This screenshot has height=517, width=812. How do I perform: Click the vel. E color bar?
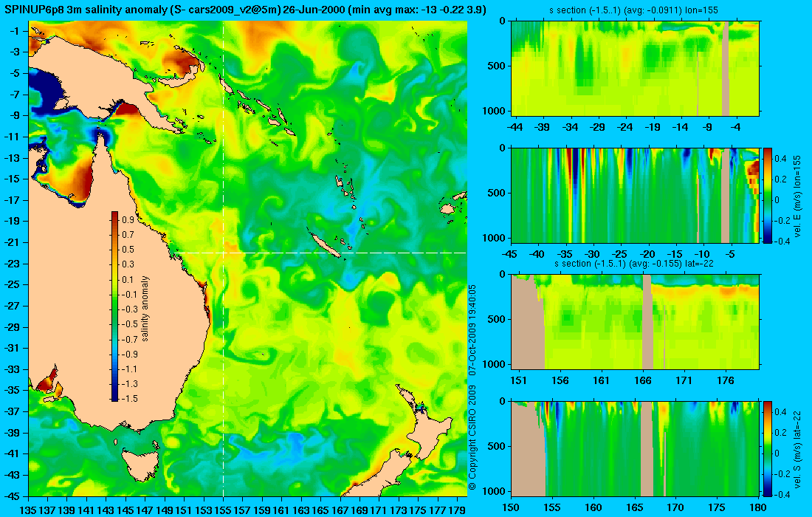[767, 195]
